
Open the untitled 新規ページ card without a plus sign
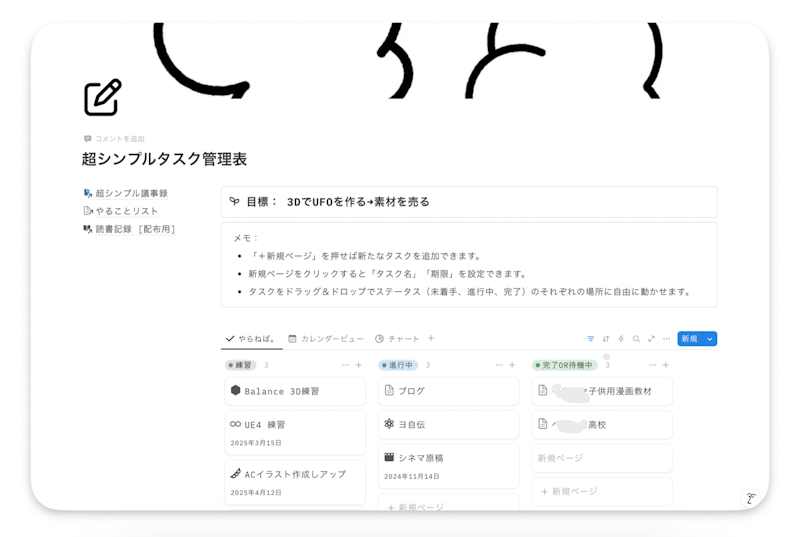pos(602,458)
